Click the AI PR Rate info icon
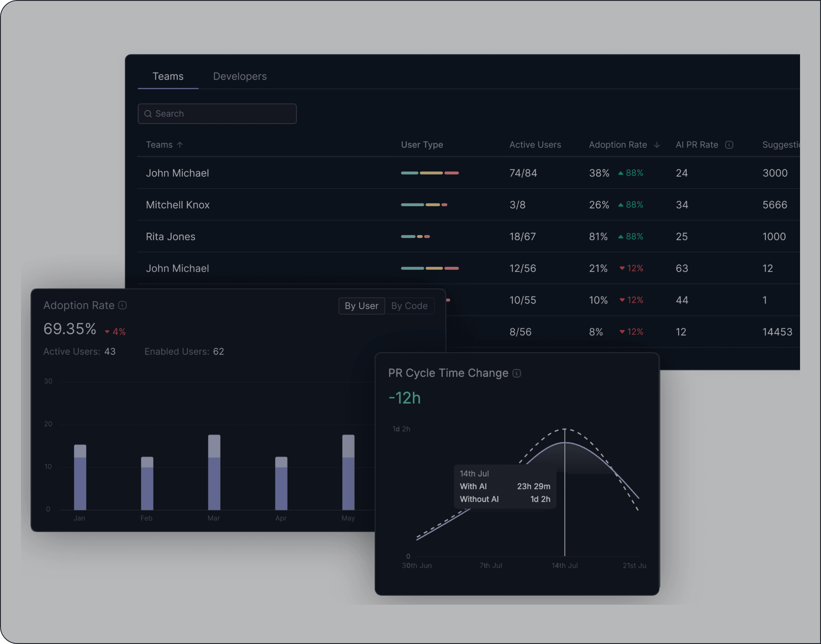821x644 pixels. point(729,145)
